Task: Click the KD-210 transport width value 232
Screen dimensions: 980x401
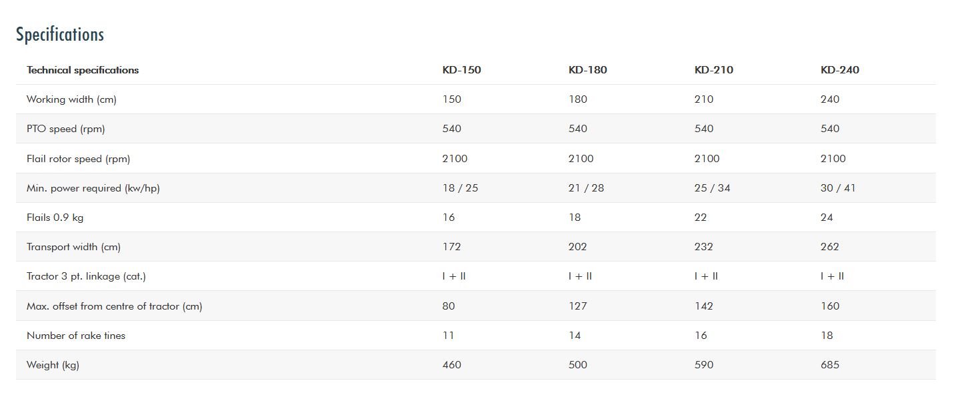Action: coord(703,247)
